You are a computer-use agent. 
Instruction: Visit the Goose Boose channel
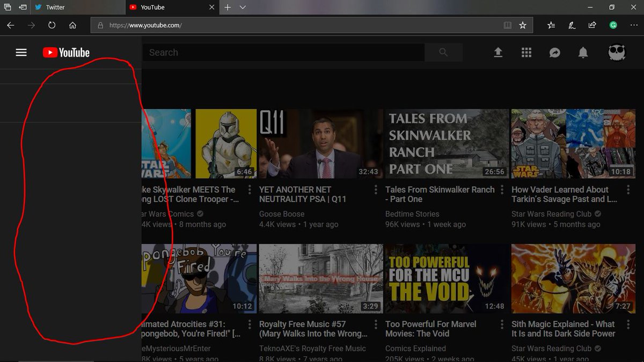(x=282, y=214)
